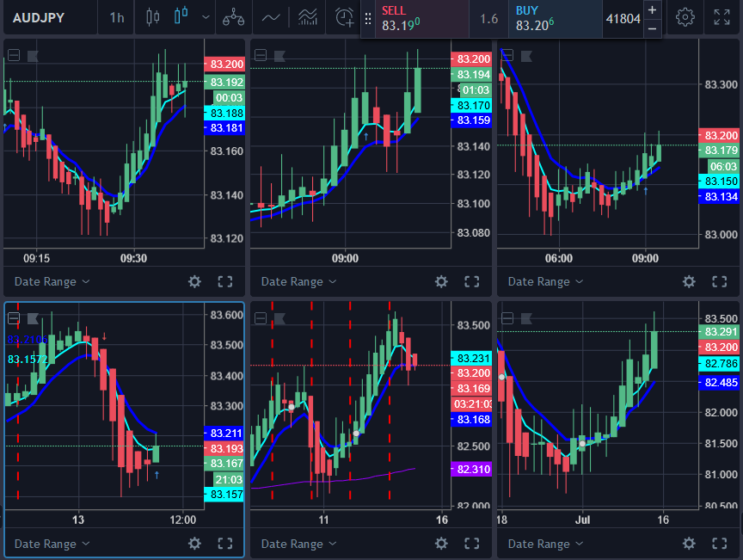Open the 1h timeframe selector
743x560 pixels.
click(x=116, y=17)
